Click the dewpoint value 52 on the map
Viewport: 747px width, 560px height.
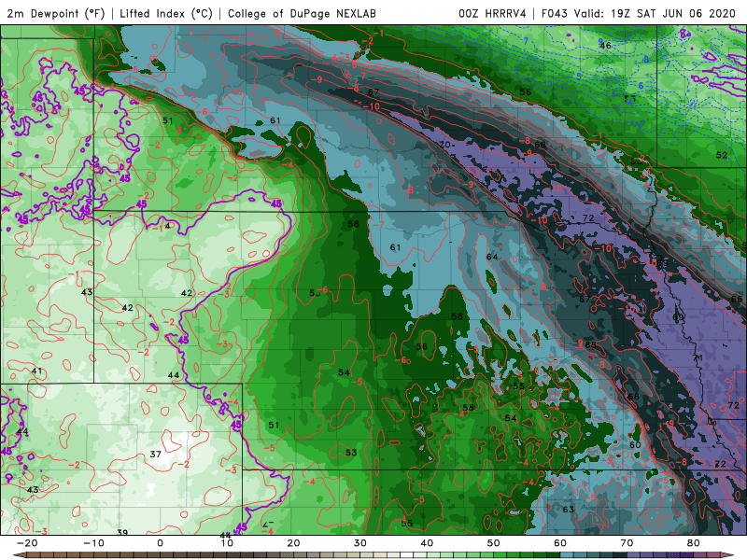pos(722,155)
